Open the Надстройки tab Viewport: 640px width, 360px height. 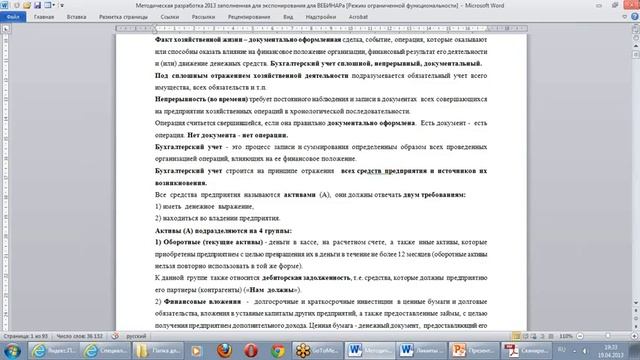pos(321,17)
